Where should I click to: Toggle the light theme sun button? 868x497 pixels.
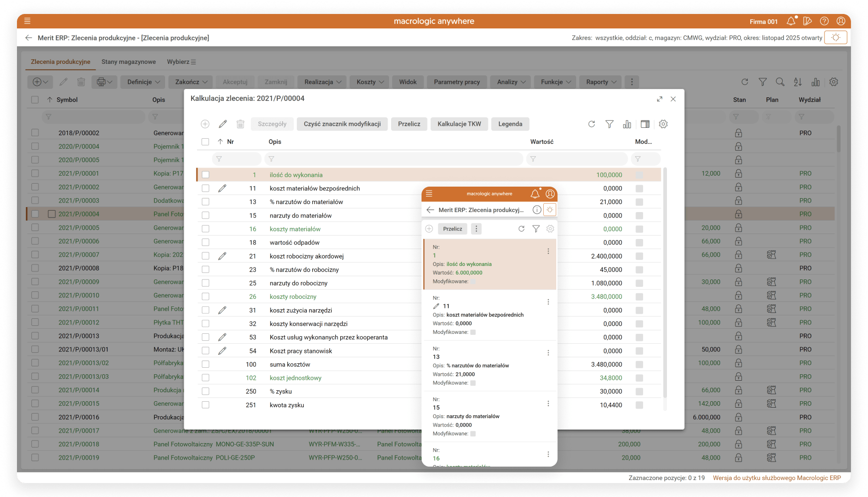(x=836, y=37)
